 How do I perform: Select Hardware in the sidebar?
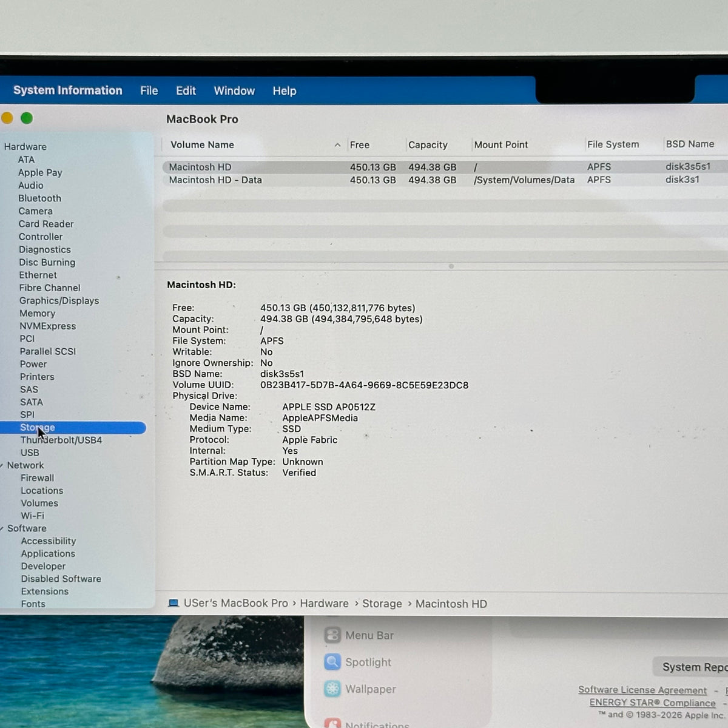25,147
